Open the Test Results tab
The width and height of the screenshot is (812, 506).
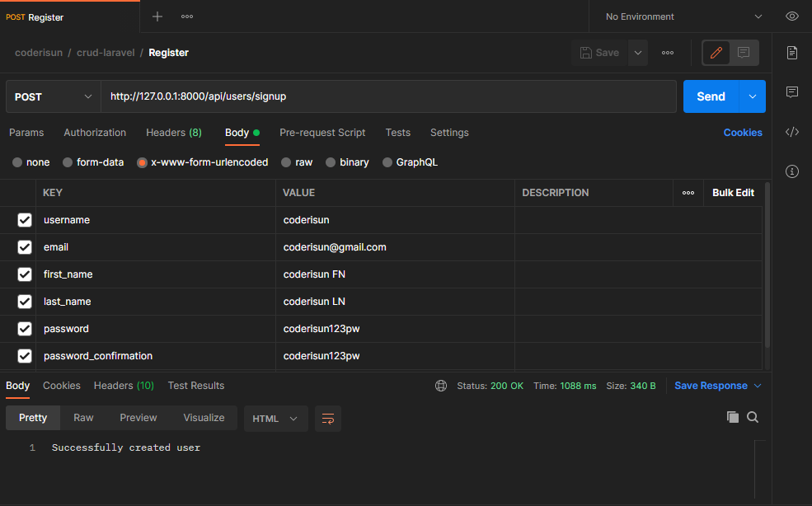click(x=196, y=386)
